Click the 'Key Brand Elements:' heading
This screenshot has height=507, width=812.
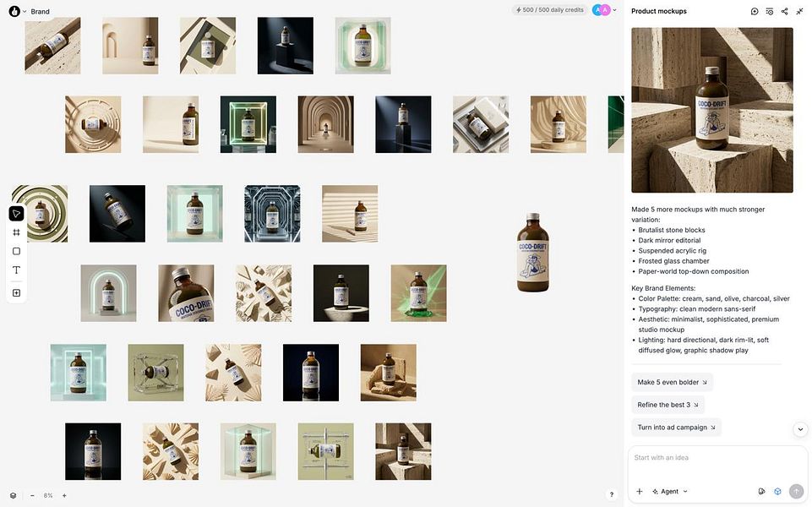663,288
